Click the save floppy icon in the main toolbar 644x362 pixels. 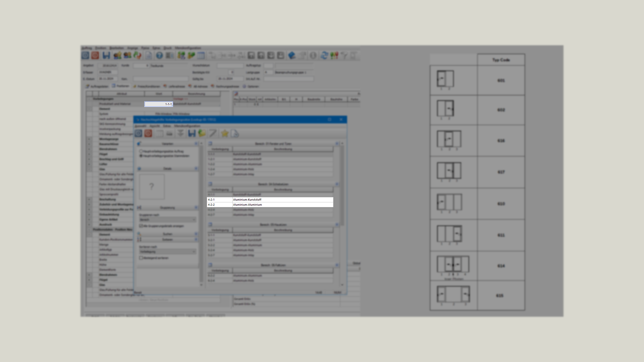106,56
